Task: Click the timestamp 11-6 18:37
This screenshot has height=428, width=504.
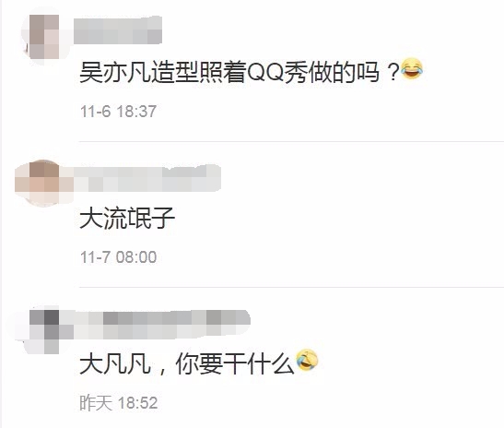Action: point(118,112)
